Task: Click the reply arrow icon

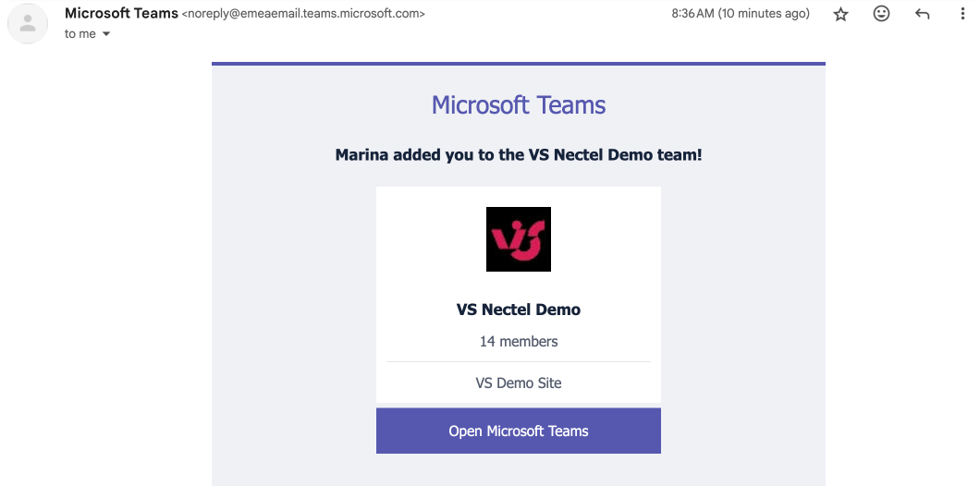Action: point(922,14)
